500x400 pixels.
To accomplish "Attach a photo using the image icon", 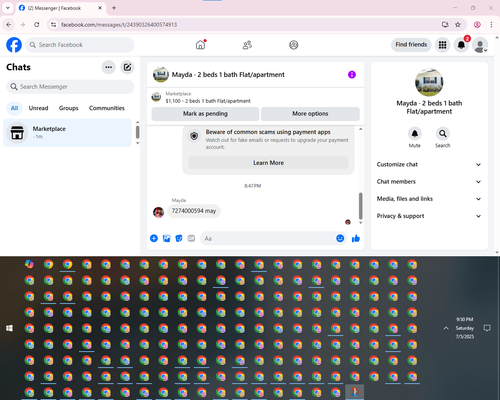I will pos(166,238).
